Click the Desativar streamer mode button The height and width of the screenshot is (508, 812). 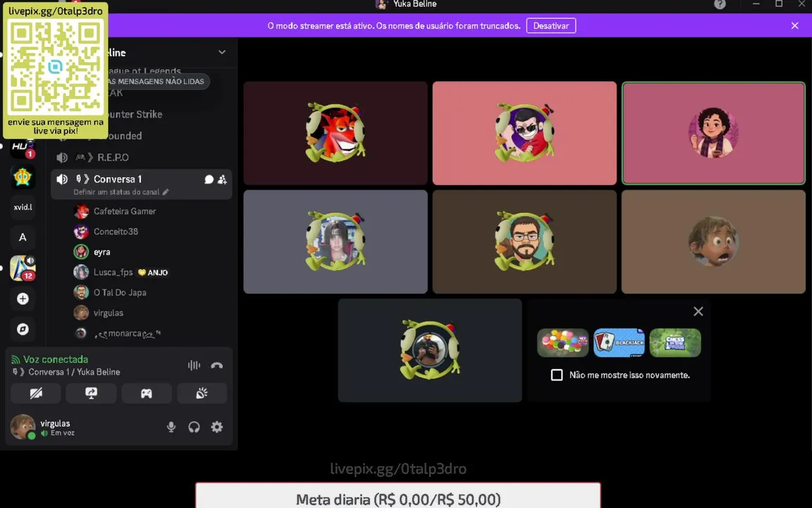point(551,25)
